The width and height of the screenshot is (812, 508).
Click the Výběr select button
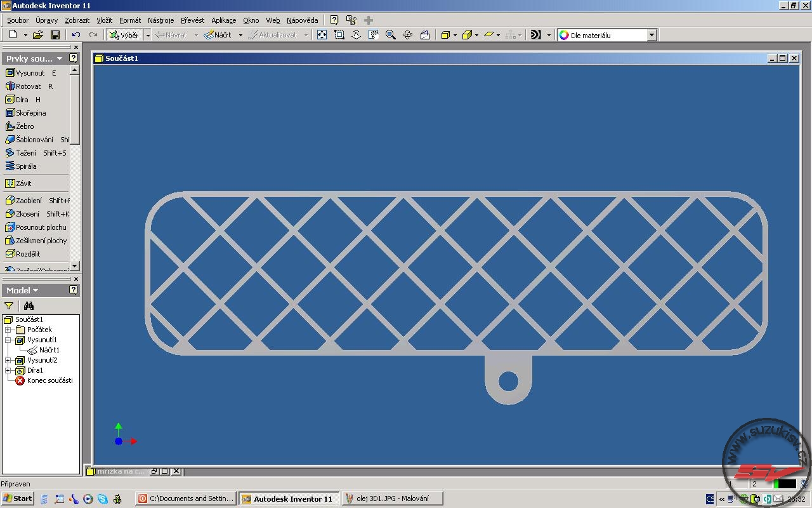(124, 35)
